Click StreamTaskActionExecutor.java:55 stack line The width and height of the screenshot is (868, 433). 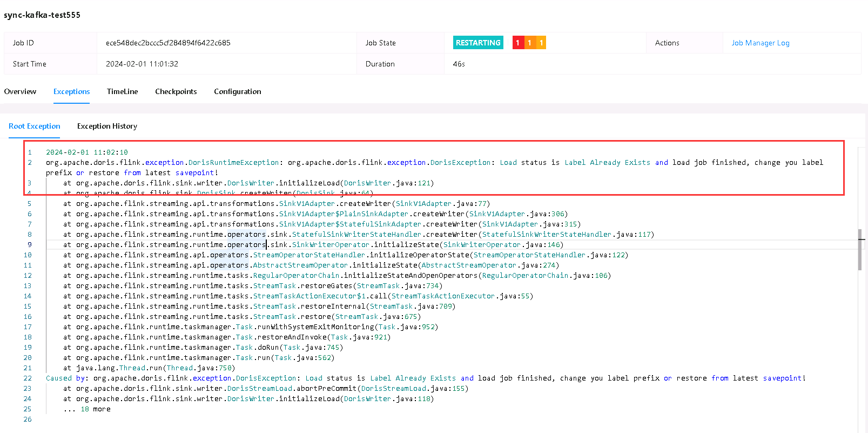pyautogui.click(x=298, y=296)
